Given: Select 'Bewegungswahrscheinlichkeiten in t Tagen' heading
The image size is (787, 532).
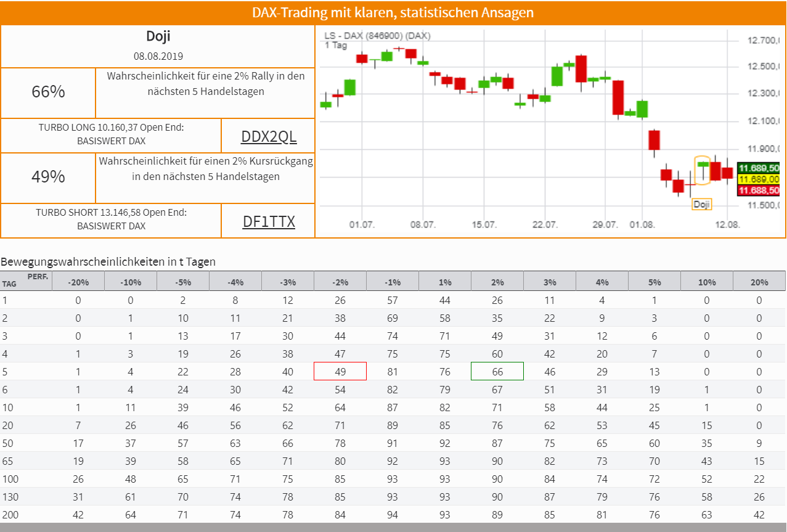Looking at the screenshot, I should pyautogui.click(x=108, y=262).
